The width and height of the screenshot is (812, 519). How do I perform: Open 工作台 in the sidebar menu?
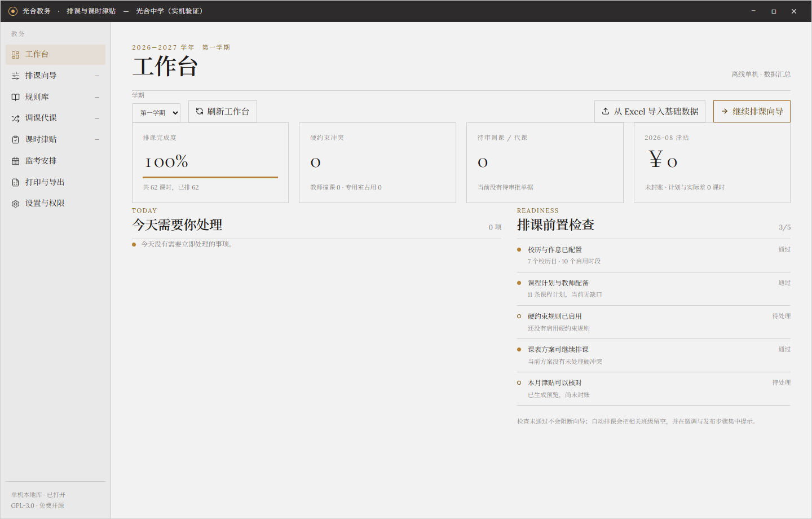55,54
